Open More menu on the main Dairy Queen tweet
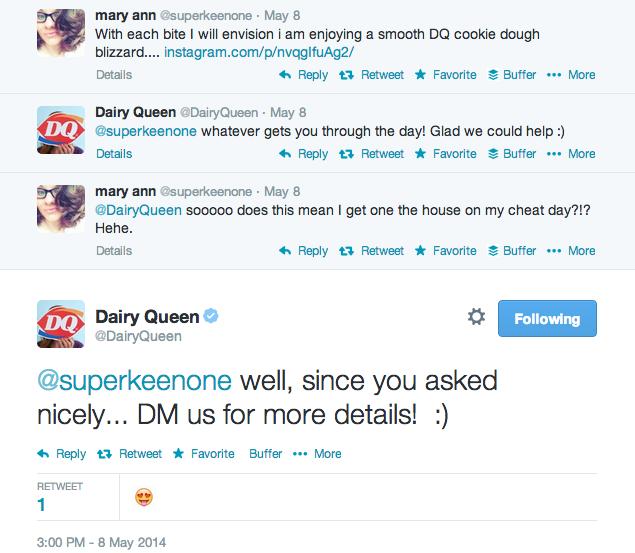 (317, 454)
